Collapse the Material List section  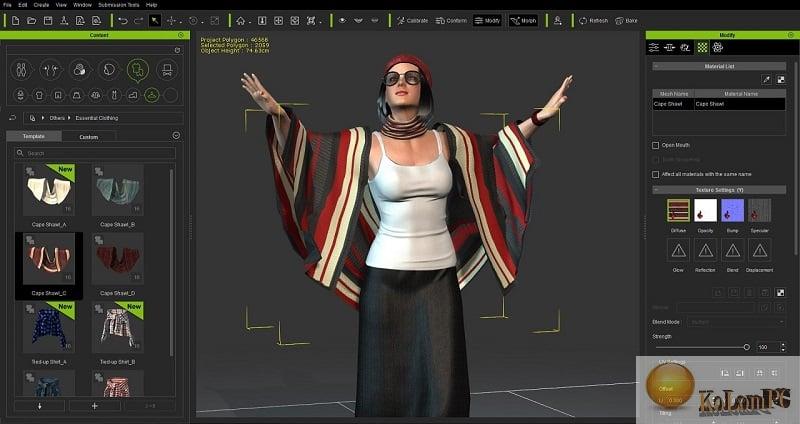tap(656, 66)
